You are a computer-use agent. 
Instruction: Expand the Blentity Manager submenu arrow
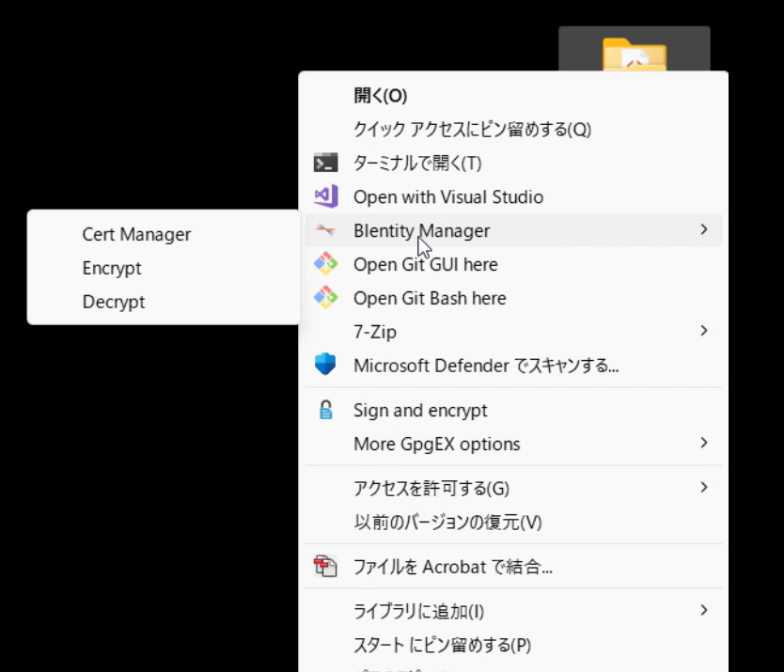click(x=704, y=229)
